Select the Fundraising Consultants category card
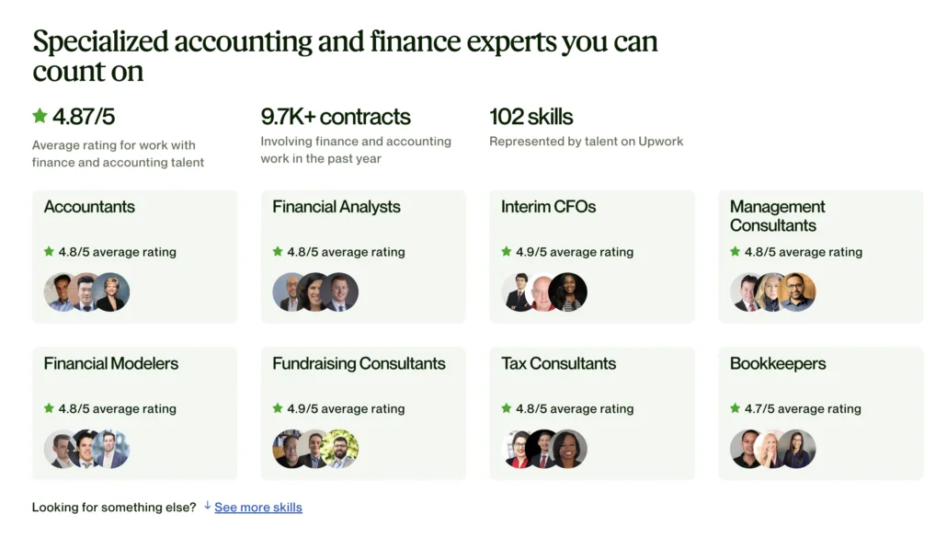 click(x=363, y=413)
